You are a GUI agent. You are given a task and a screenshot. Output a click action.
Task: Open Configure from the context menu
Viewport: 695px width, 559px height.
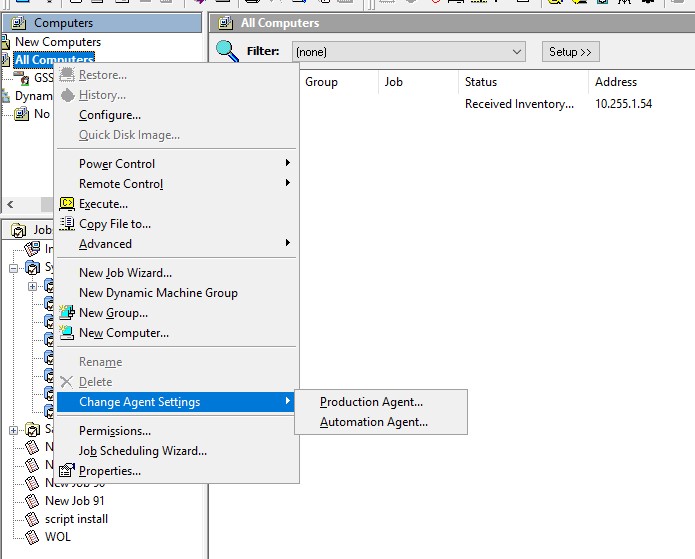click(110, 115)
